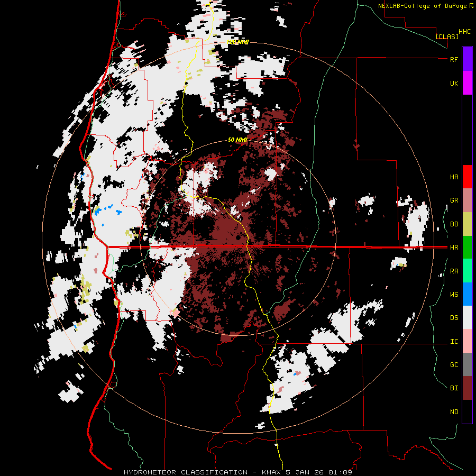
Task: Pick the green HR legend swatch
Action: (467, 248)
